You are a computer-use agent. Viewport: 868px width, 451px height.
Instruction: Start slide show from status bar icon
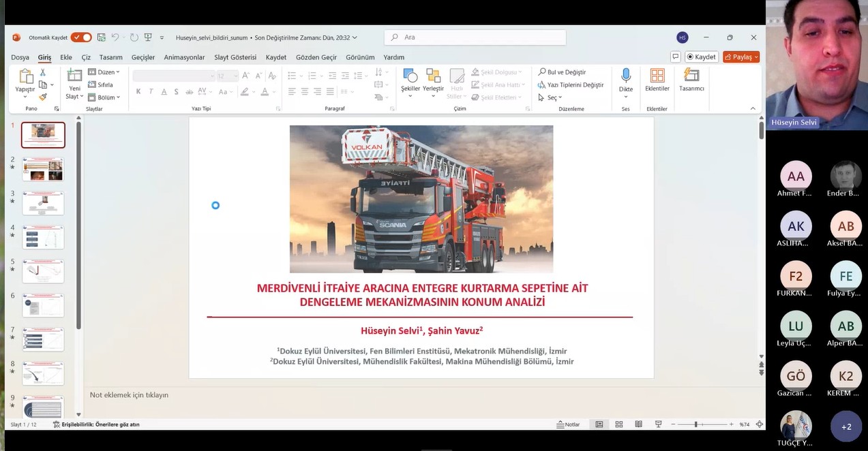[659, 424]
